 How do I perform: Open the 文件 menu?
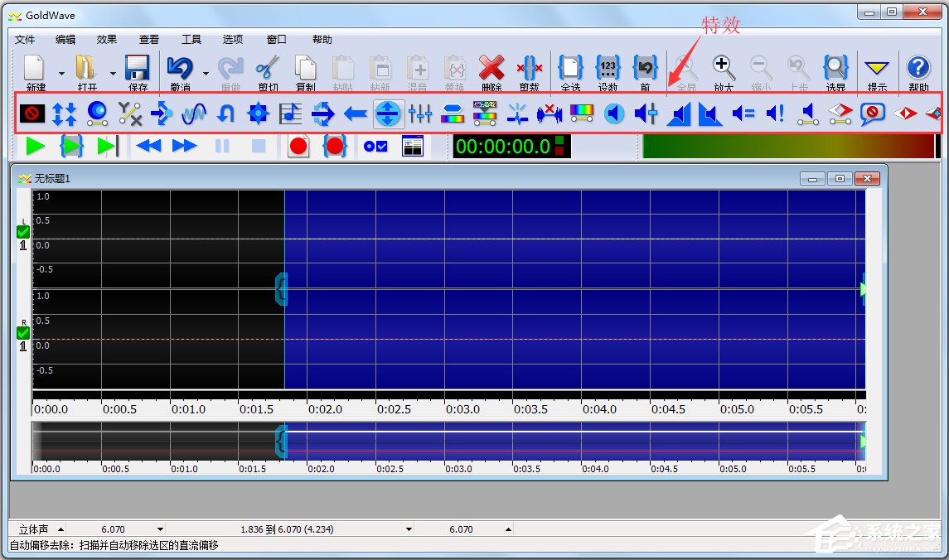click(25, 39)
